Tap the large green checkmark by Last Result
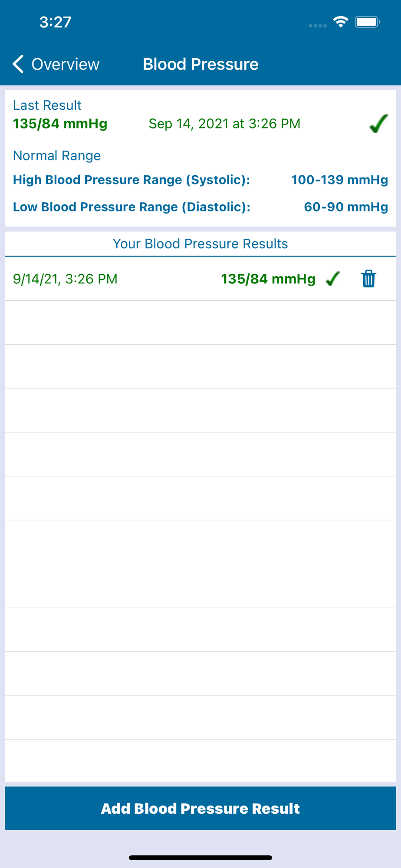This screenshot has height=868, width=401. 378,124
